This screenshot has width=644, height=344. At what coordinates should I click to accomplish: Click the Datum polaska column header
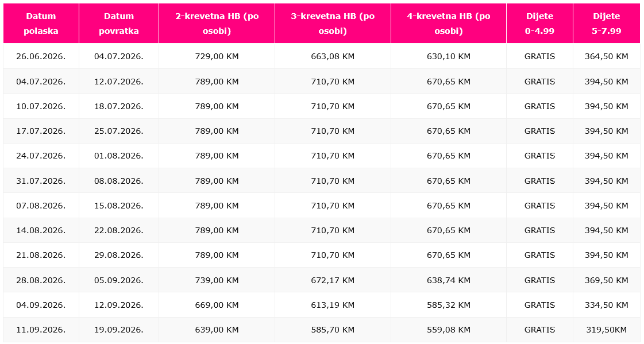41,24
